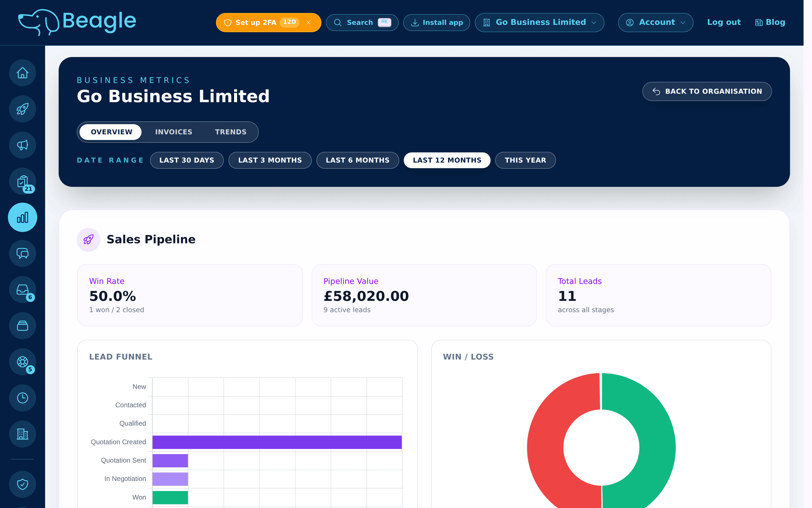Switch to the Trends tab
Viewport: 812px width, 508px height.
click(231, 132)
